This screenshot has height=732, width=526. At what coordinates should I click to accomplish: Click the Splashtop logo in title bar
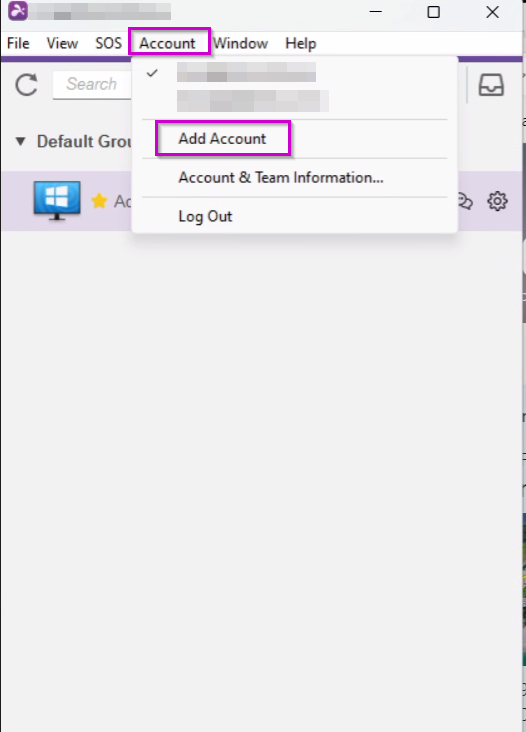(18, 11)
